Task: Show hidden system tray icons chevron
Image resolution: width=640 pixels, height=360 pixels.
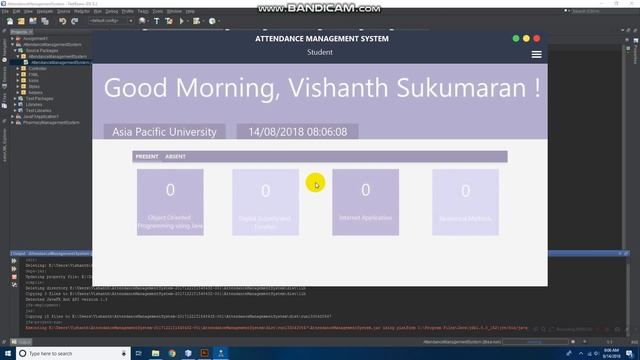Action: tap(581, 353)
